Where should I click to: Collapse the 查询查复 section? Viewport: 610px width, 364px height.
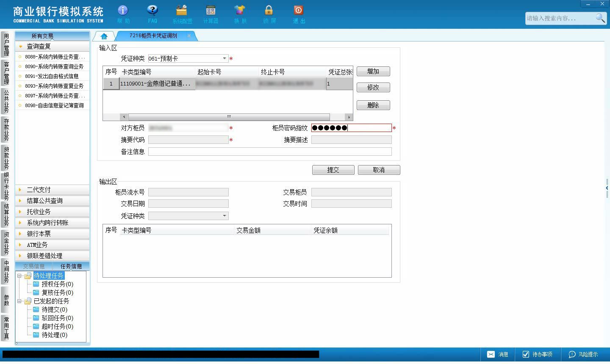[53, 46]
